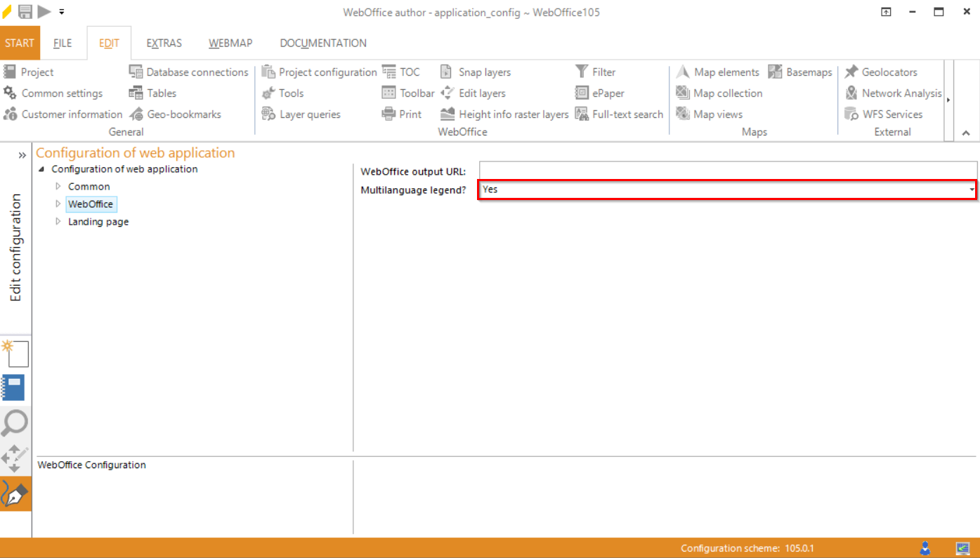Click the user account icon in the status bar
Screen dimensions: 980x558
coord(926,548)
